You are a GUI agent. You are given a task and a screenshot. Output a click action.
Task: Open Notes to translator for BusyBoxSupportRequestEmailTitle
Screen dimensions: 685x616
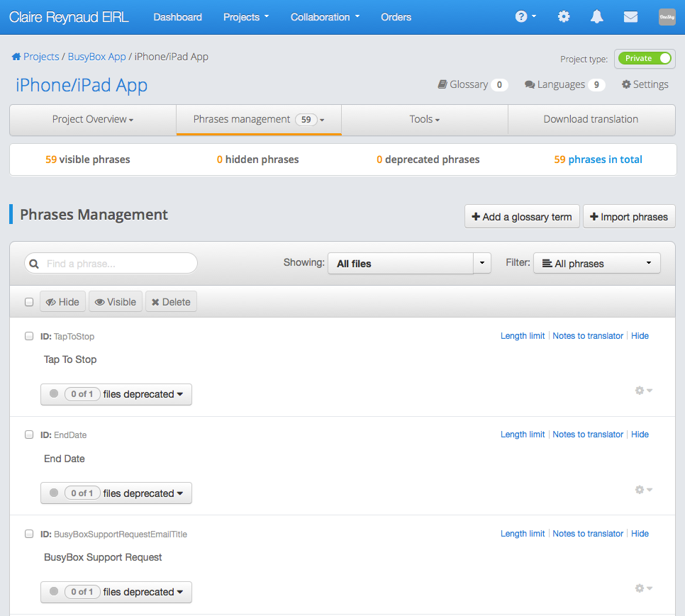(588, 534)
